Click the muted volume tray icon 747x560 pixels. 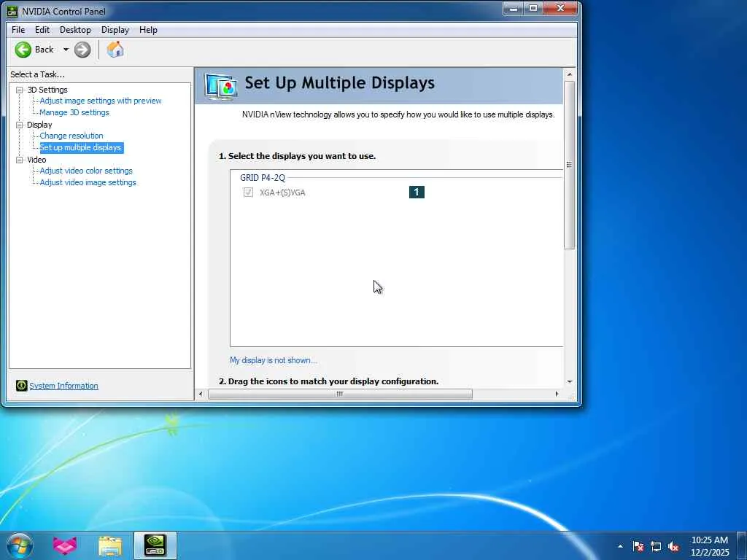(x=673, y=546)
